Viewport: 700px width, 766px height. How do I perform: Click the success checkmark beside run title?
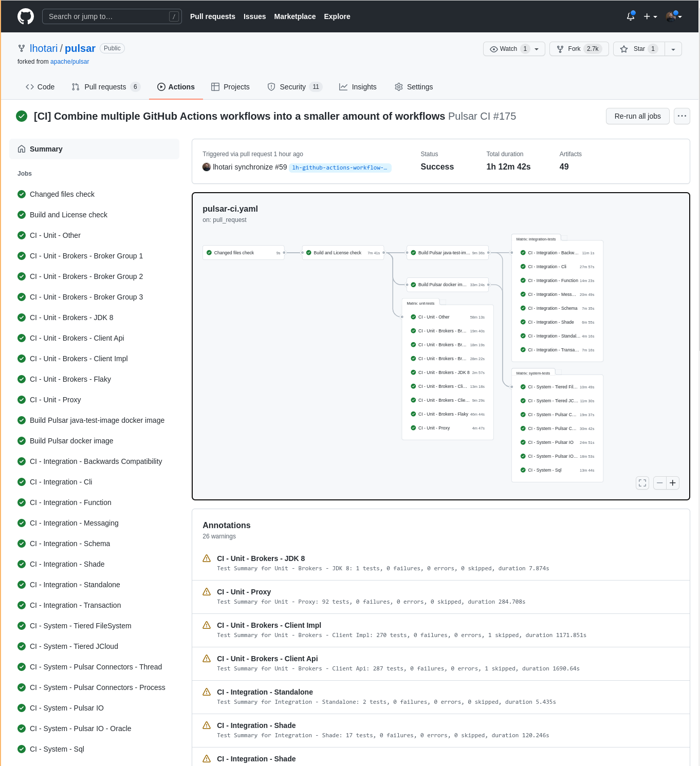tap(22, 116)
